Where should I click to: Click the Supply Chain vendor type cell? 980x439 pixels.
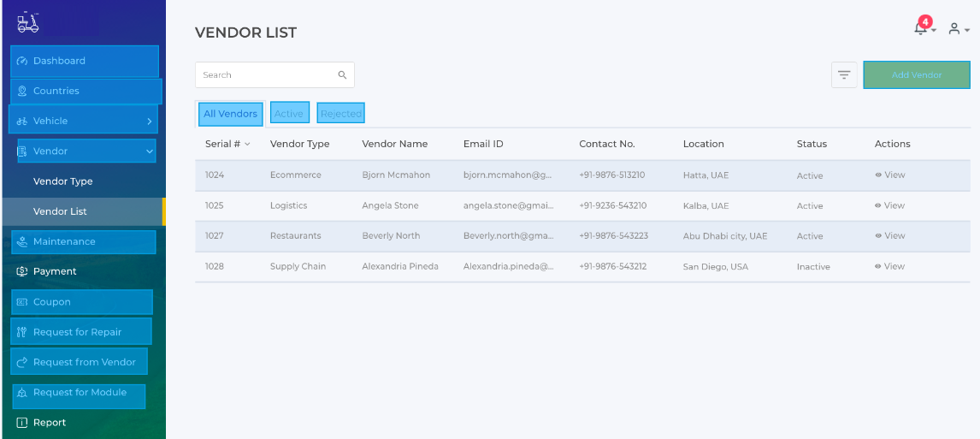pos(298,266)
